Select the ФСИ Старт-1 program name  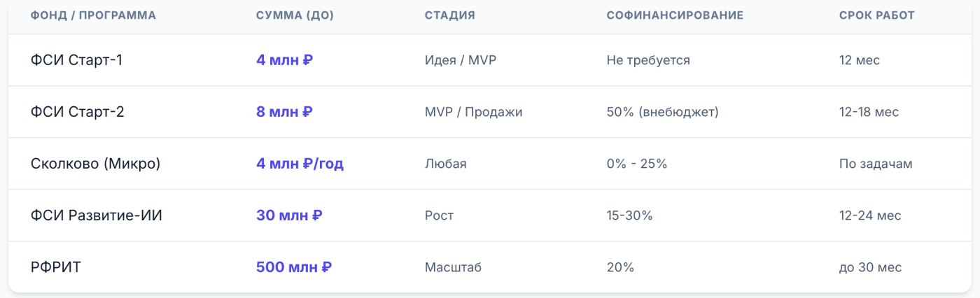(76, 60)
